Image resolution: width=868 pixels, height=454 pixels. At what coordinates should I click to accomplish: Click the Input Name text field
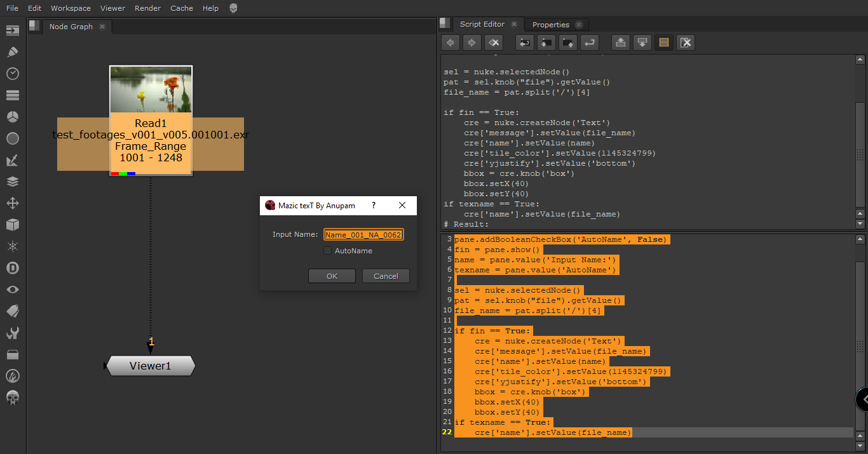pyautogui.click(x=363, y=235)
